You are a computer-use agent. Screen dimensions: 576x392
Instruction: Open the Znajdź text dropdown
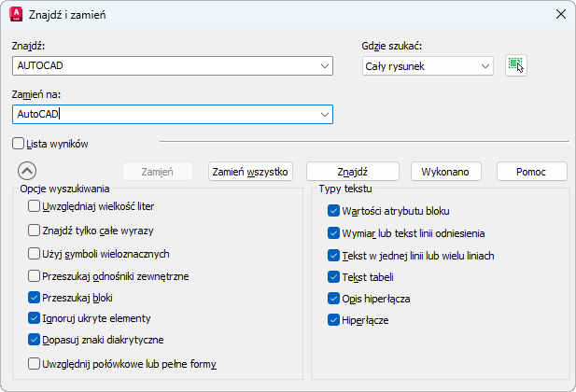(324, 65)
